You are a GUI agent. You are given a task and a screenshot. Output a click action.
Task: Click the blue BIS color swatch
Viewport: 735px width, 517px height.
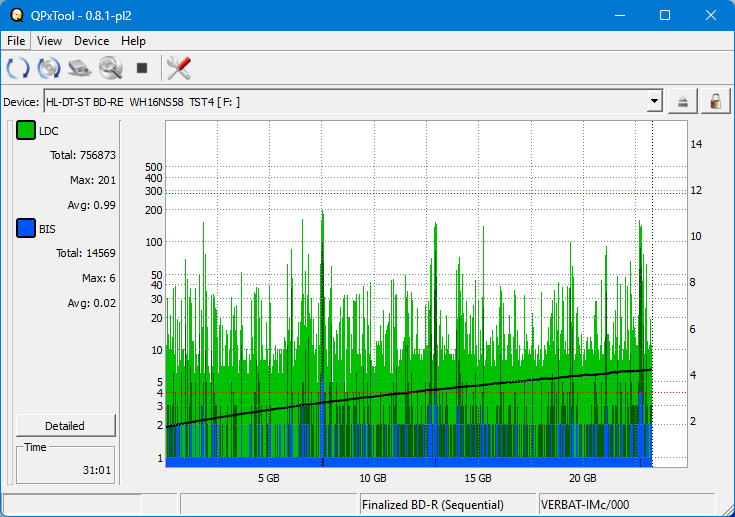(x=26, y=229)
